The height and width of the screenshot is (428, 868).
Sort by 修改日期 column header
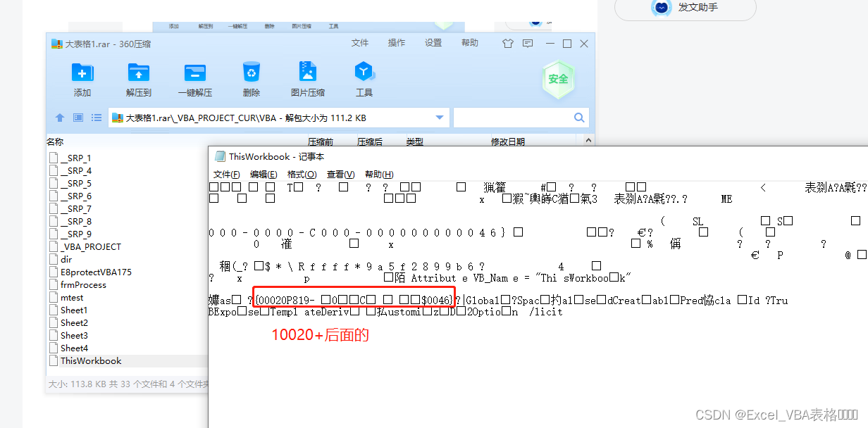(508, 141)
